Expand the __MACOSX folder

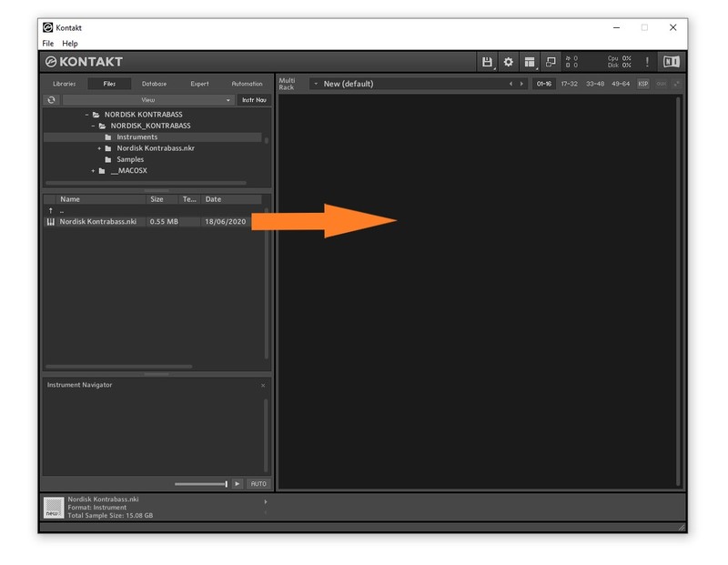(93, 171)
